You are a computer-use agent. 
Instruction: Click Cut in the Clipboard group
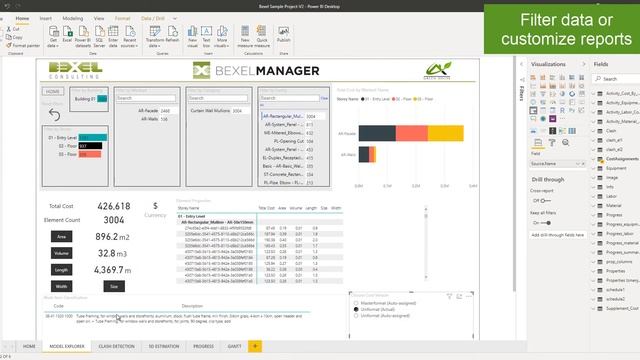tap(13, 29)
